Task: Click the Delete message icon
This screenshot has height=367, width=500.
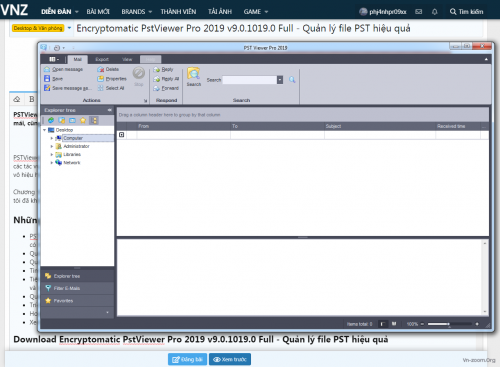Action: coord(101,69)
